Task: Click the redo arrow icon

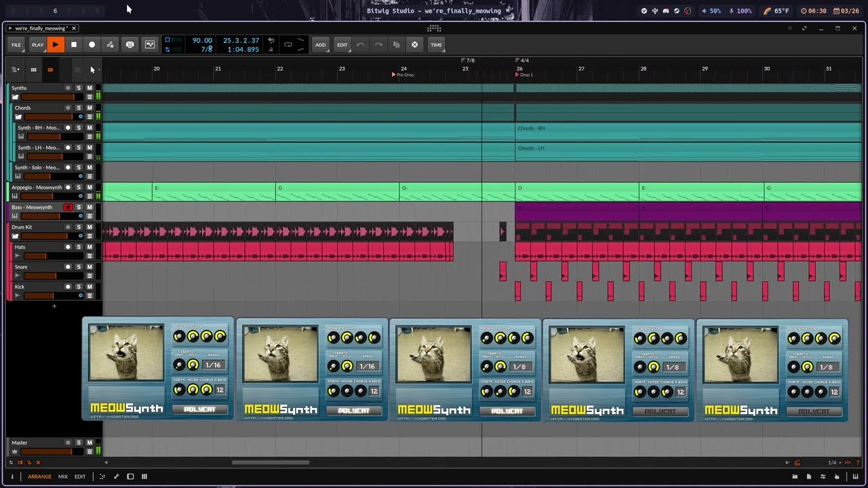Action: click(x=378, y=45)
